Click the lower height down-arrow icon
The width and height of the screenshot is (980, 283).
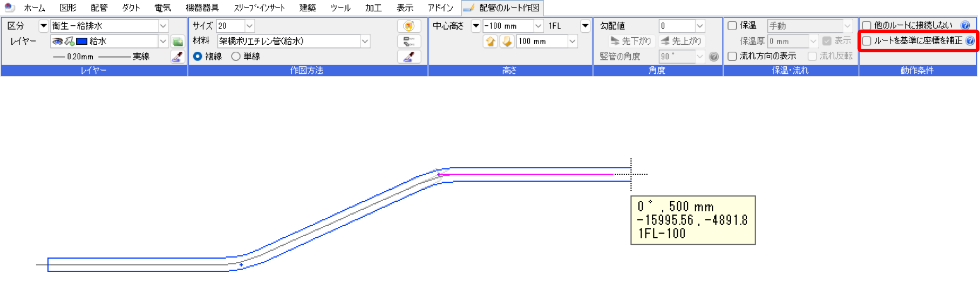(507, 41)
